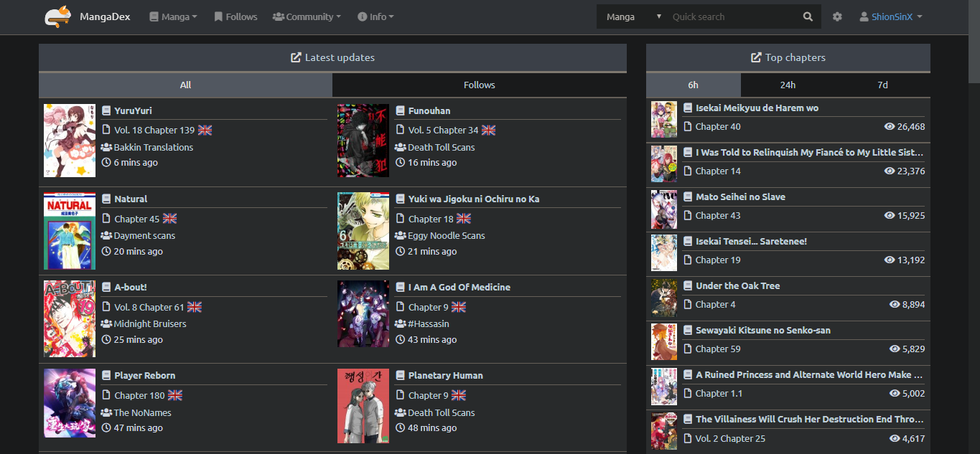Open the I Am A God Of Medicine cover
Viewport: 980px width, 454px height.
(363, 313)
